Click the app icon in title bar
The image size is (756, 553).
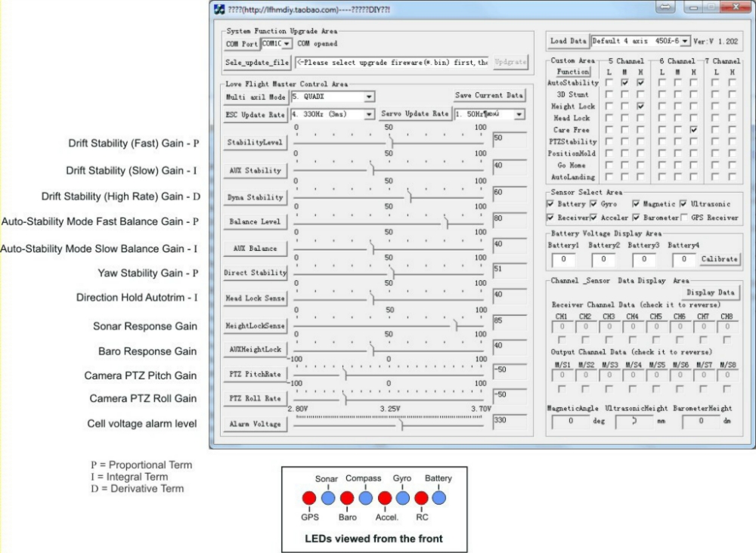[x=220, y=9]
